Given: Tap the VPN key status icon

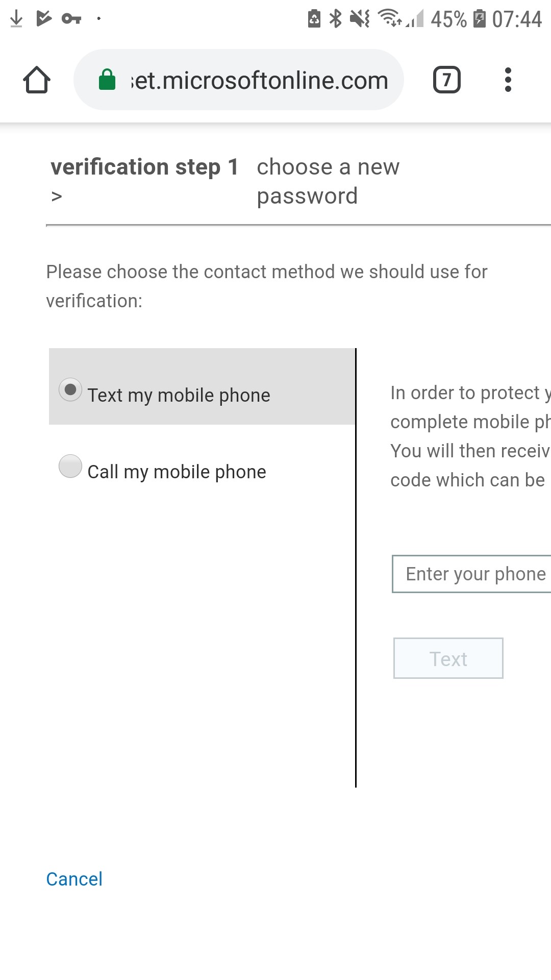Looking at the screenshot, I should point(71,19).
